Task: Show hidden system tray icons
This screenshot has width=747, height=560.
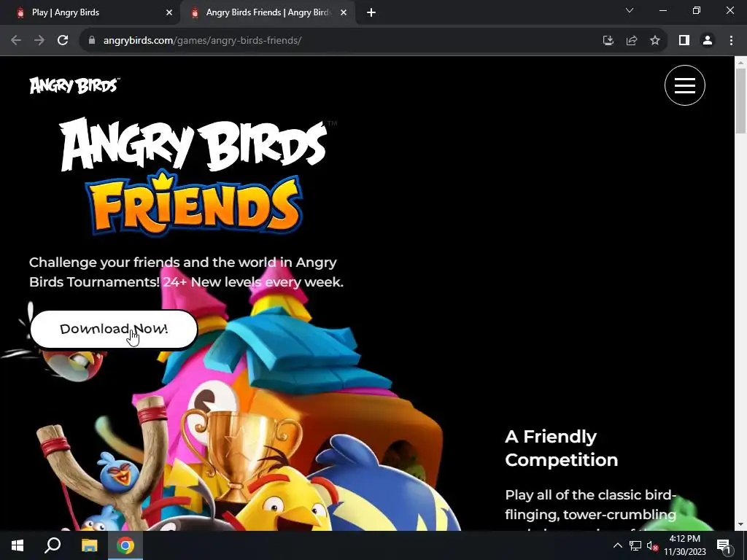Action: [617, 545]
